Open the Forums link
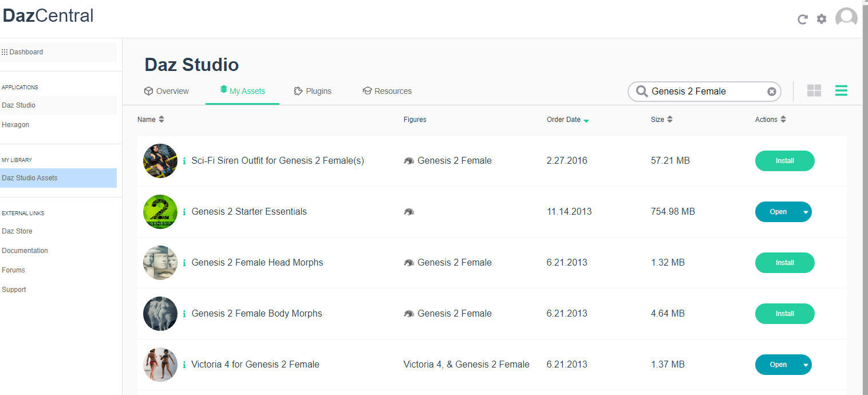Viewport: 868px width, 395px height. (x=14, y=270)
